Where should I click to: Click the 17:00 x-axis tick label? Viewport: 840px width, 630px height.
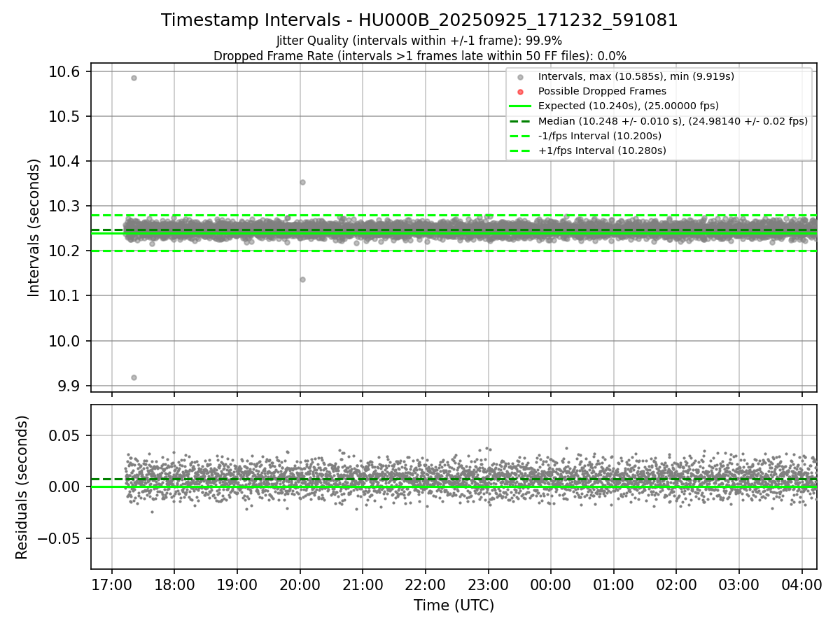[112, 584]
